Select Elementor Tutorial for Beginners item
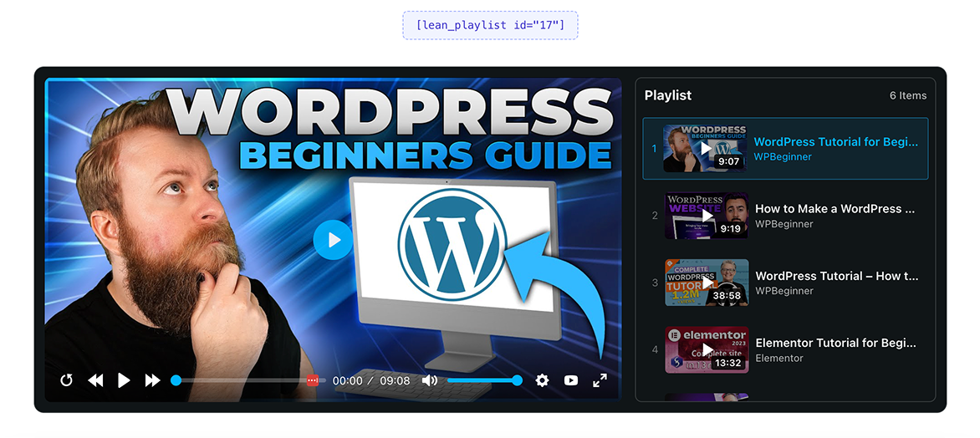Screen dimensions: 980x438 (785, 350)
